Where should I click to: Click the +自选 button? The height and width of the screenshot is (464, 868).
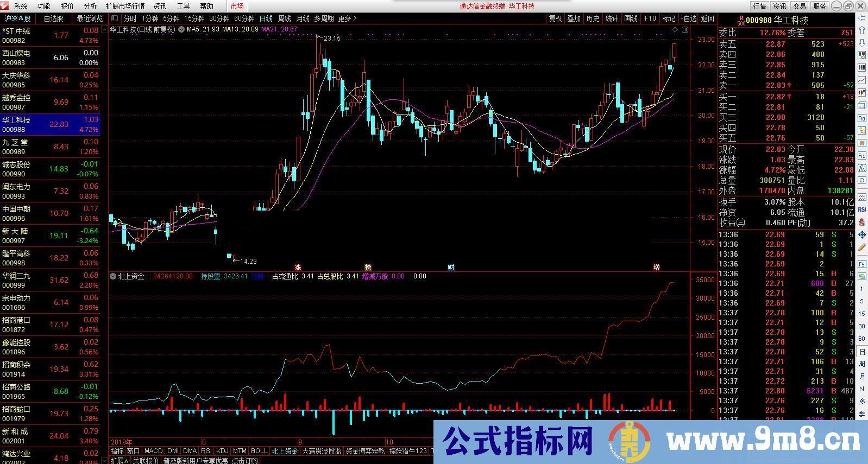(688, 18)
